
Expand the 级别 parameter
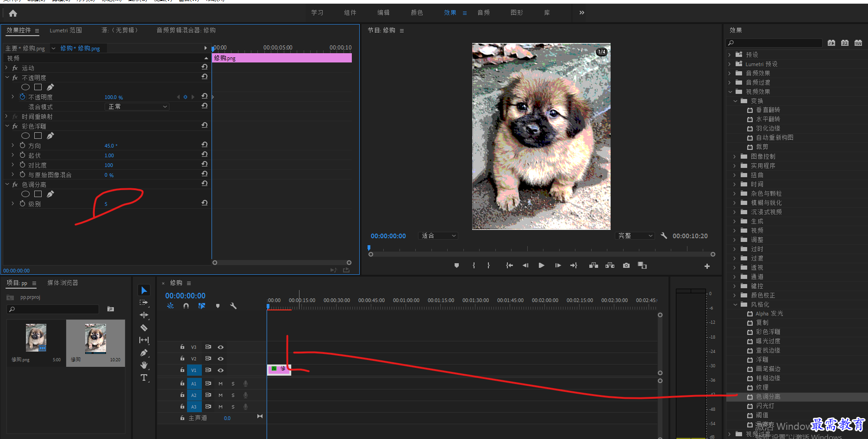point(12,204)
